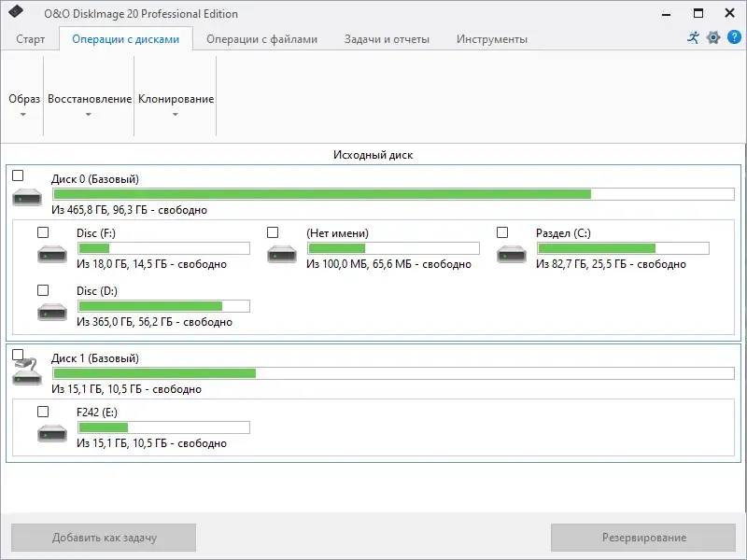Open the Инструменты tab
This screenshot has height=560, width=747.
click(x=492, y=39)
